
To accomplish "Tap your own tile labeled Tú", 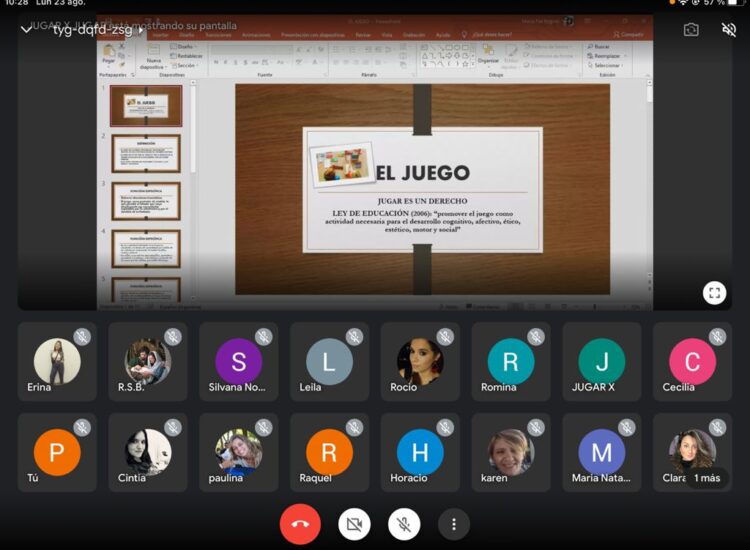I will tap(57, 453).
